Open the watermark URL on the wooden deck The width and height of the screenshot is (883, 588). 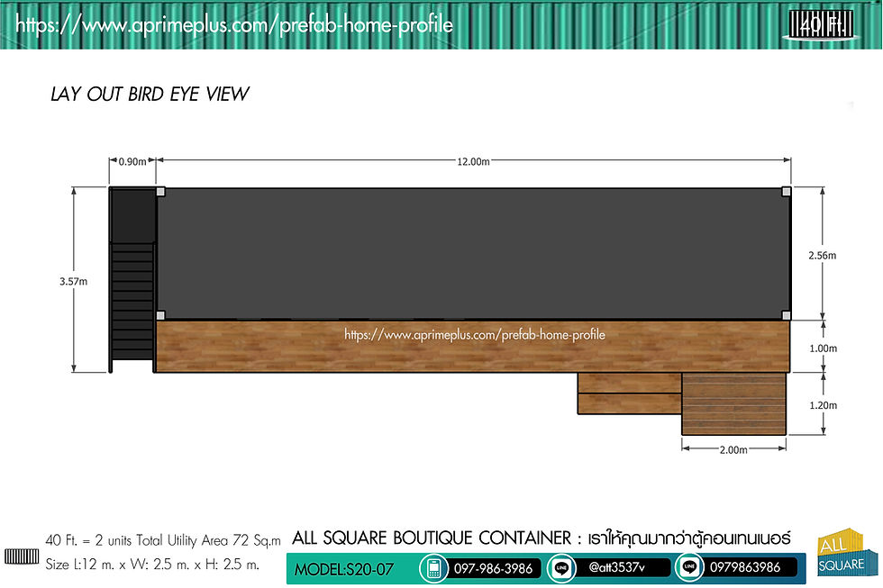tap(475, 335)
